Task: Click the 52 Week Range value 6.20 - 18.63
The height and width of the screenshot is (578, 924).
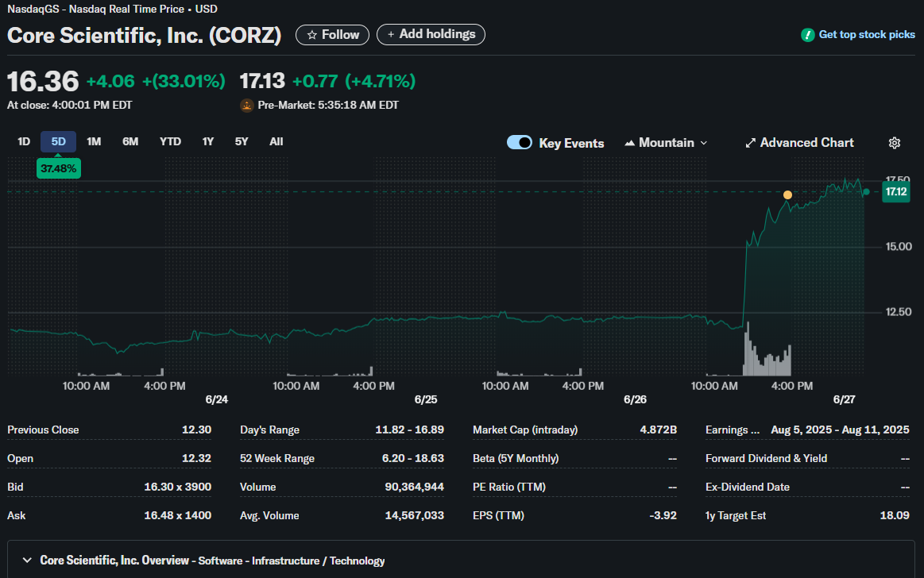Action: pos(412,459)
